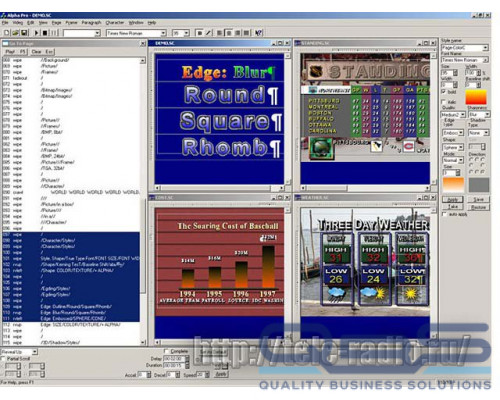
Task: Open the Reveal Up transition dropdown
Action: click(x=35, y=352)
